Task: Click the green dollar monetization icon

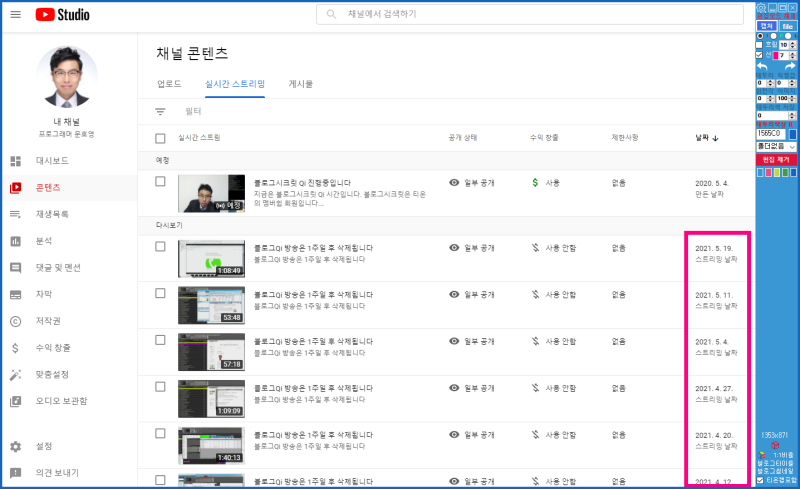Action: 535,182
